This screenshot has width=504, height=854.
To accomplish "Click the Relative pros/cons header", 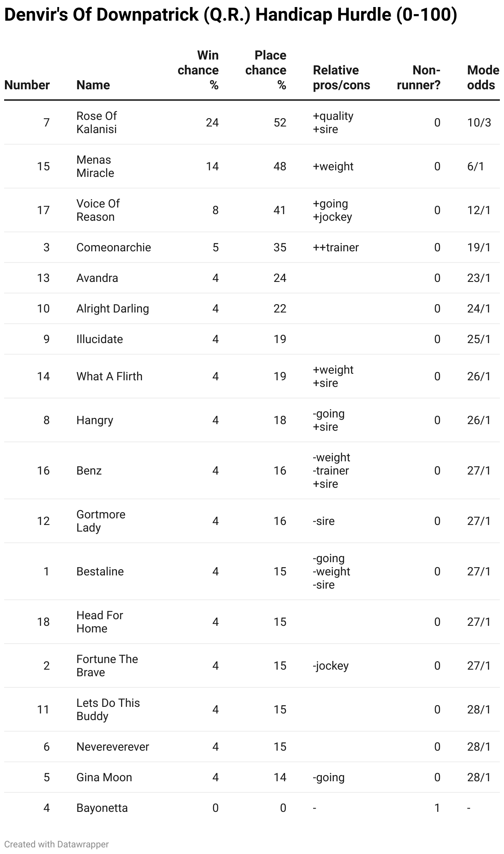I will tap(342, 78).
